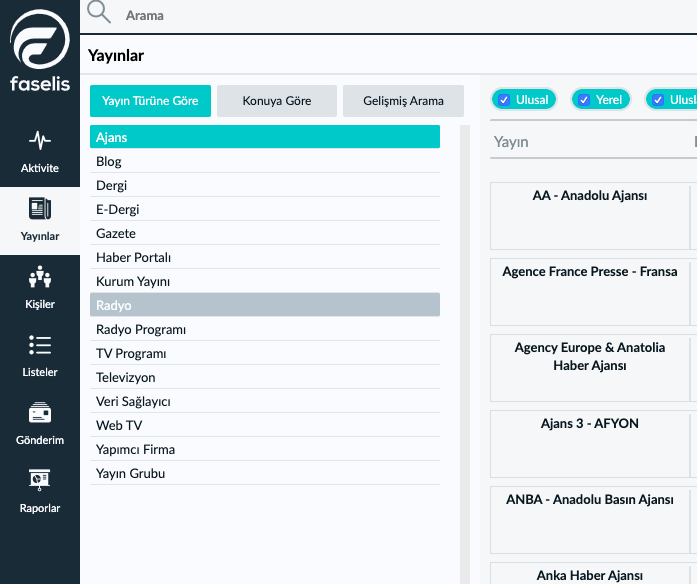Switch to Konuya Göre tab
Viewport: 697px width, 584px height.
pyautogui.click(x=277, y=101)
